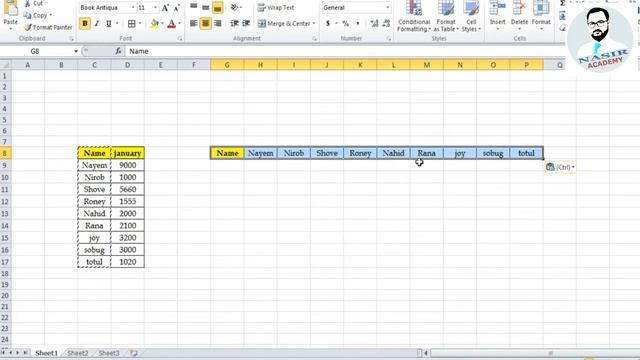Click Decrease Decimal
640x360 pixels.
pos(386,24)
